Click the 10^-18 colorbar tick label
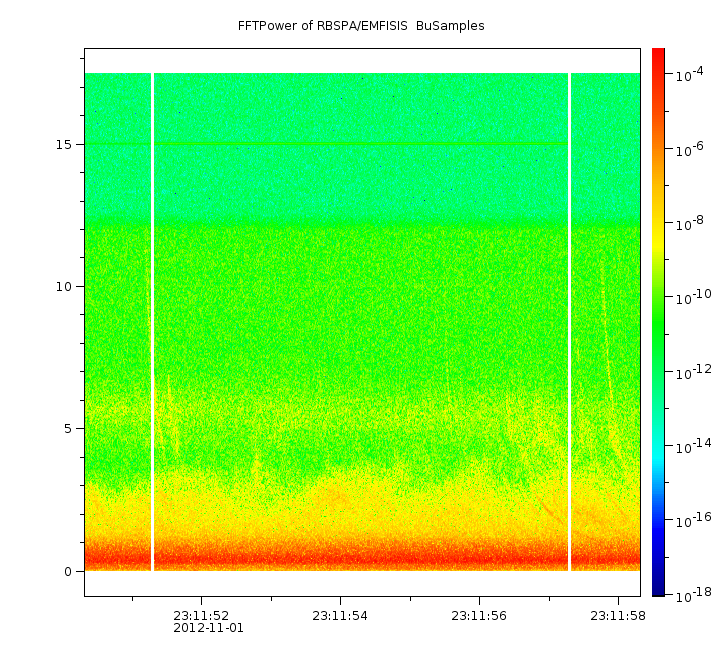Screen dimensions: 724x656 690,596
